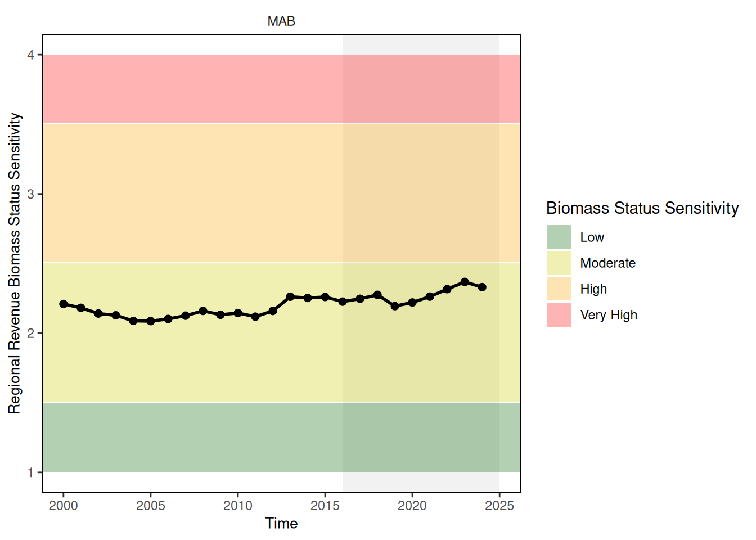Click the Low legend color swatch
The width and height of the screenshot is (756, 540).
pyautogui.click(x=559, y=237)
